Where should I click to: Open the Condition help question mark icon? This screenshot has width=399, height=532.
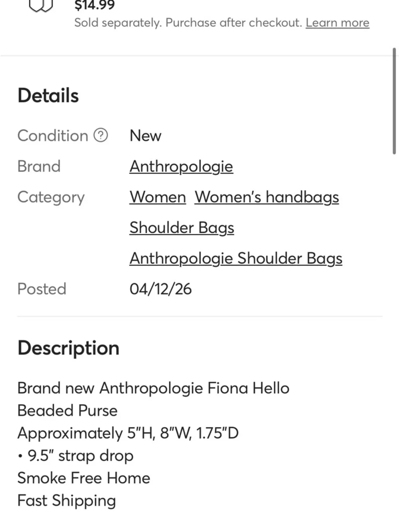pyautogui.click(x=101, y=136)
